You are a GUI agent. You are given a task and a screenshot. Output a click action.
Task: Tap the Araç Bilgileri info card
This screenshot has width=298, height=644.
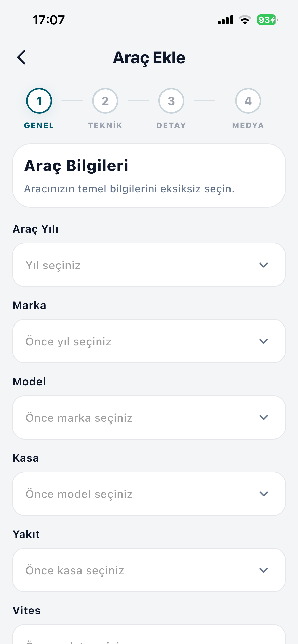pyautogui.click(x=149, y=175)
